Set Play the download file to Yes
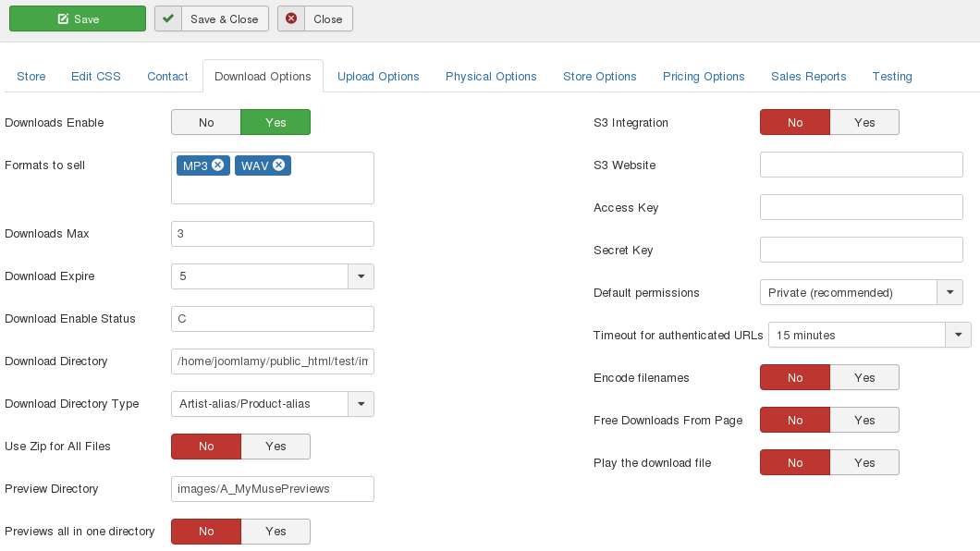Image resolution: width=980 pixels, height=551 pixels. 864,463
